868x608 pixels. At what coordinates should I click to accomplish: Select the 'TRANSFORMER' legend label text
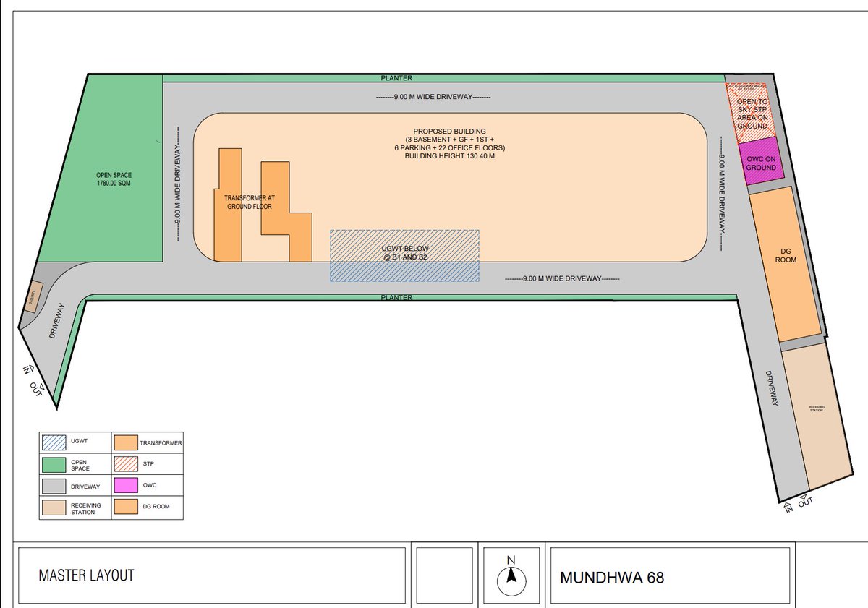(x=161, y=442)
